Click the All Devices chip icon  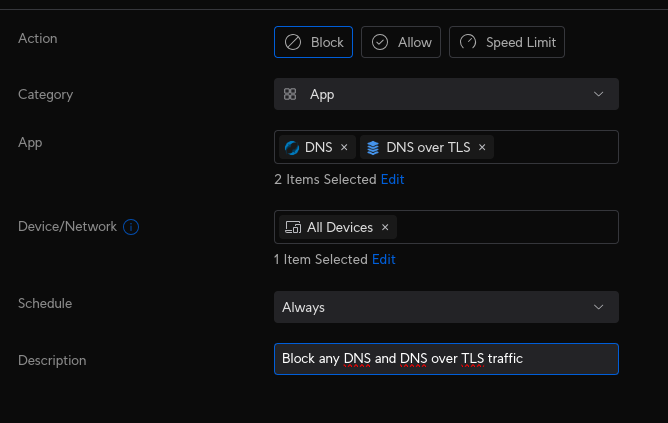293,227
